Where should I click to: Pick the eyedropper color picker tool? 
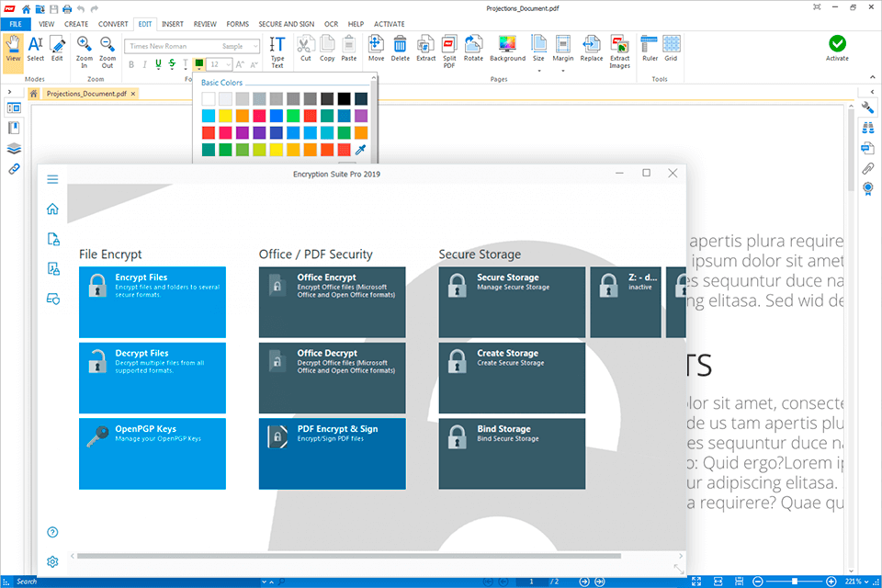(360, 150)
